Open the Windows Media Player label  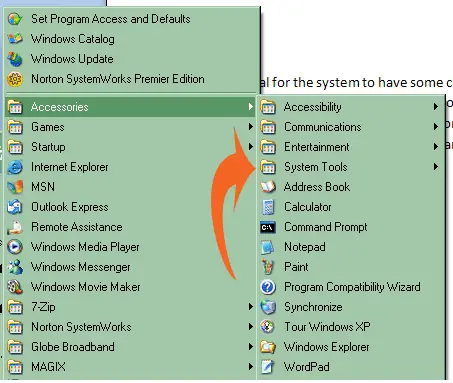85,247
